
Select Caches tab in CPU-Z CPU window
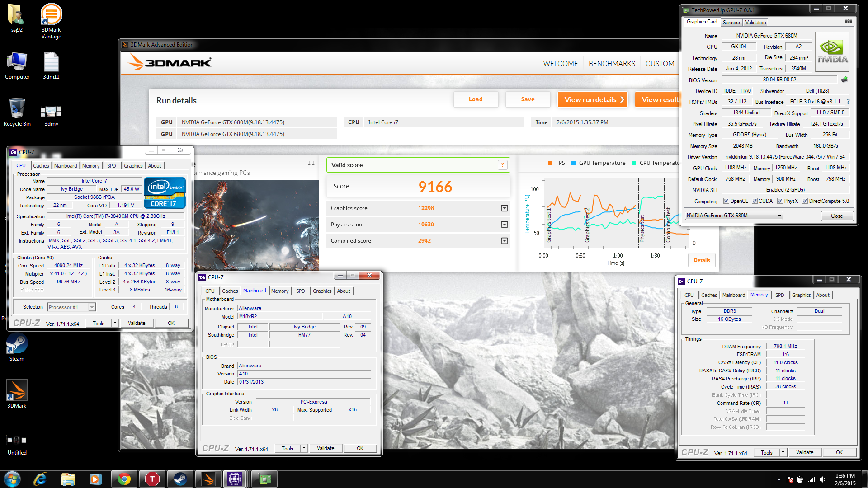41,166
